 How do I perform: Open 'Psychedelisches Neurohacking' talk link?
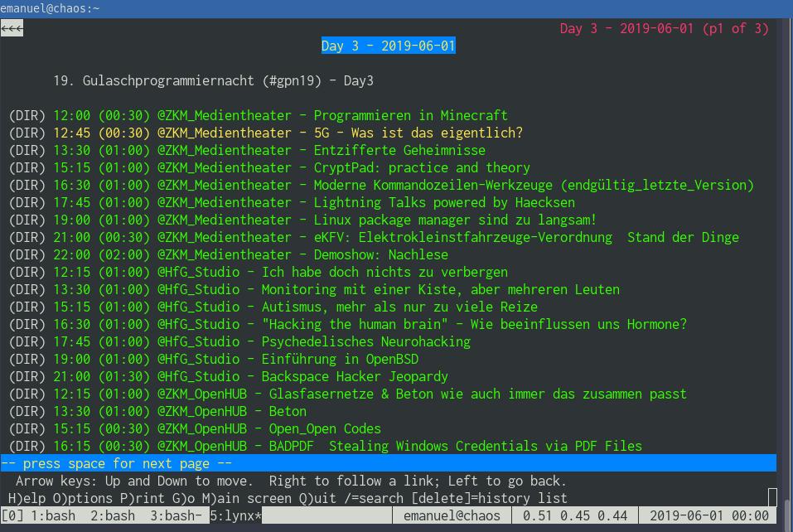(x=262, y=342)
